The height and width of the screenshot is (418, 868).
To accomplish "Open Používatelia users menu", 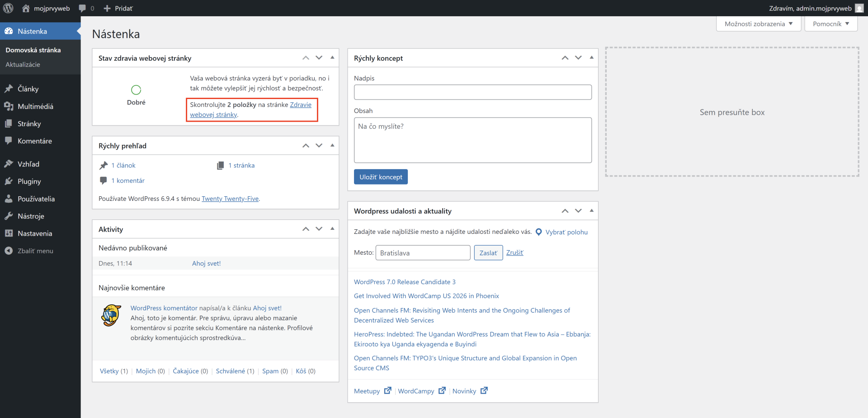I will click(40, 199).
